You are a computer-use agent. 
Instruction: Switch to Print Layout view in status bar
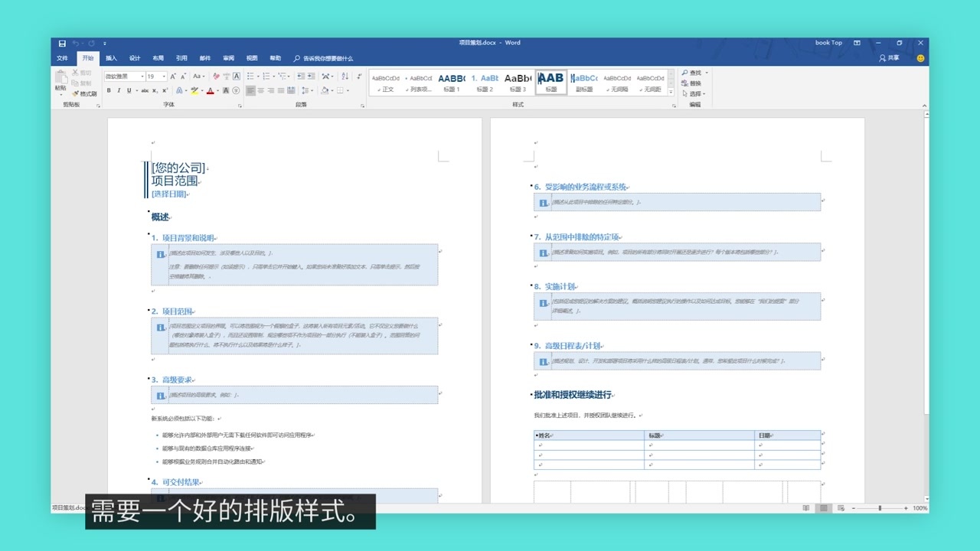point(823,508)
